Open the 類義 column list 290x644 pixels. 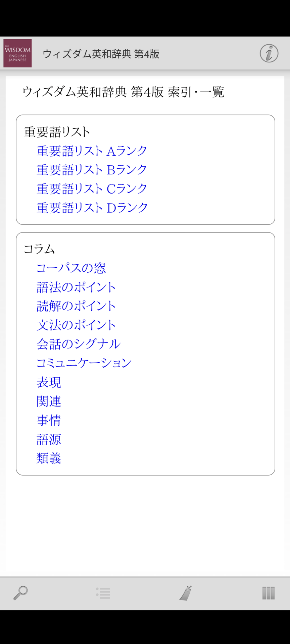pos(49,458)
